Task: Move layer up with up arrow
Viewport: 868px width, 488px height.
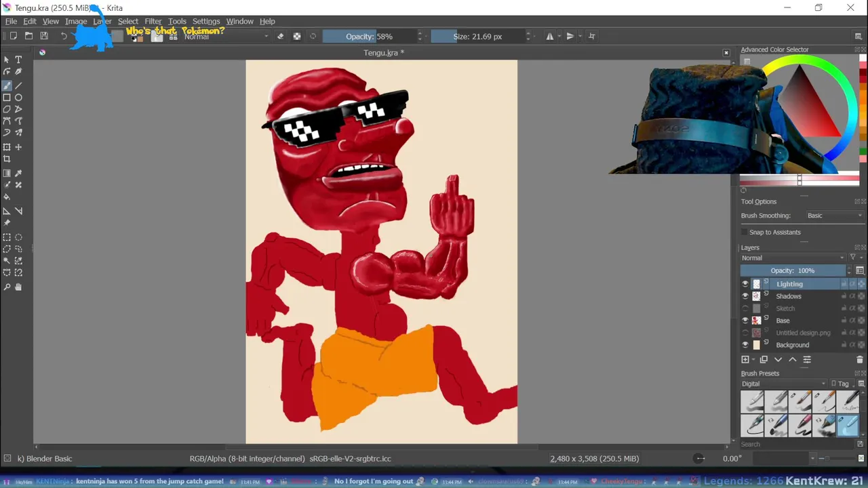Action: click(792, 360)
